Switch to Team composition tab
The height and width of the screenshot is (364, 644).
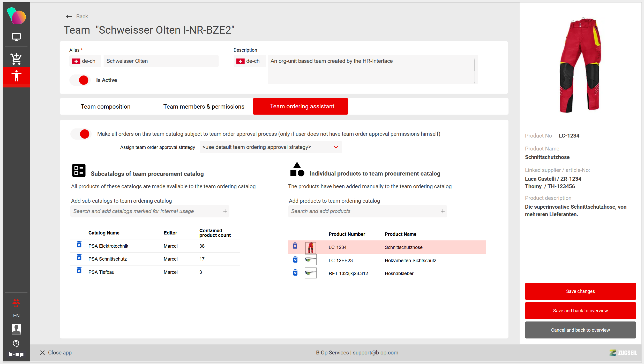point(106,107)
